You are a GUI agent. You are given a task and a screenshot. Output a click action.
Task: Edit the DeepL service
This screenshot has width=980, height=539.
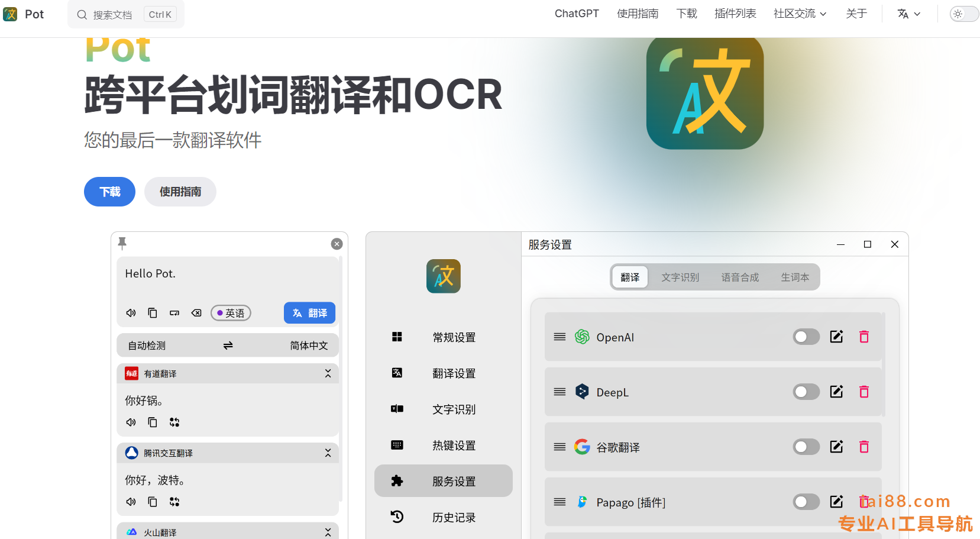coord(836,392)
